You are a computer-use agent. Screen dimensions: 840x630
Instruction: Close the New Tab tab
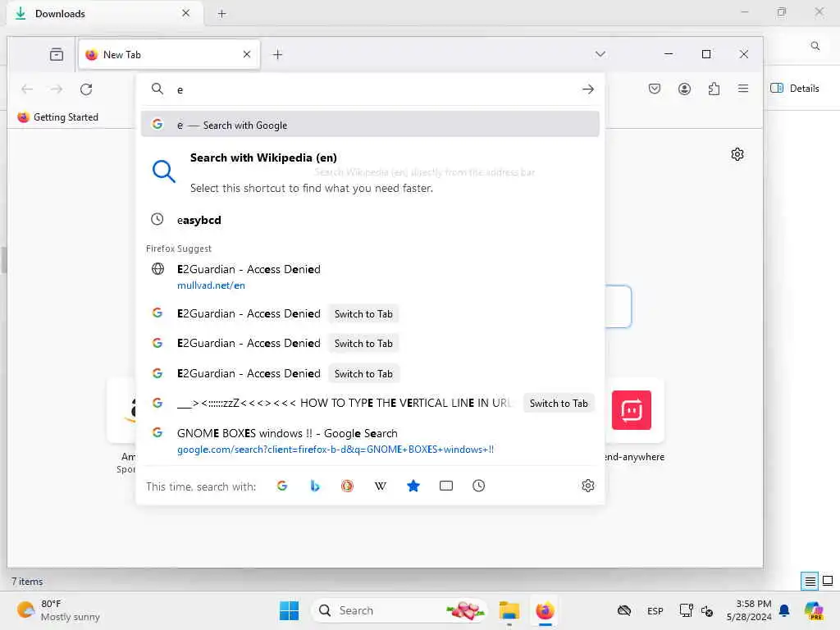pos(246,54)
